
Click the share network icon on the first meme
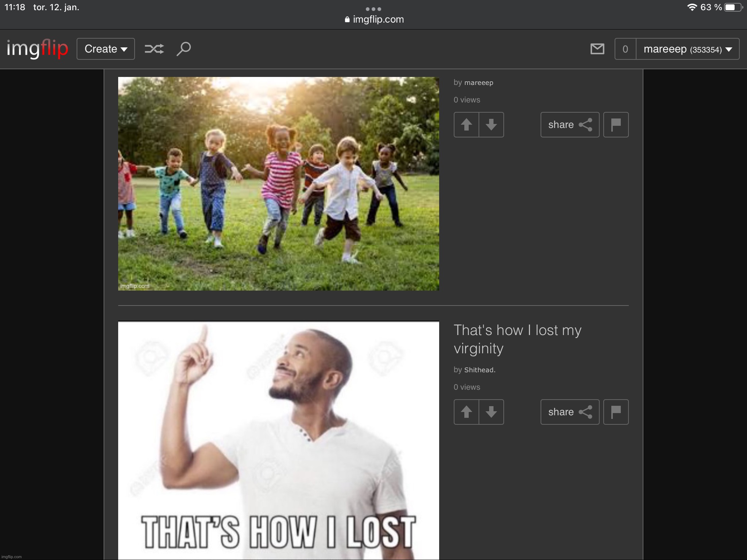[x=586, y=125]
